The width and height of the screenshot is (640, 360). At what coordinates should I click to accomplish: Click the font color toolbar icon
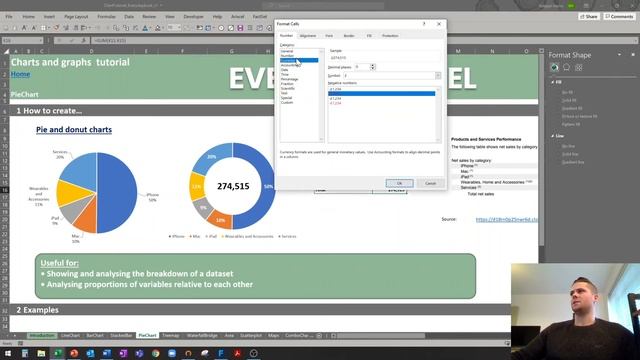pyautogui.click(x=145, y=28)
